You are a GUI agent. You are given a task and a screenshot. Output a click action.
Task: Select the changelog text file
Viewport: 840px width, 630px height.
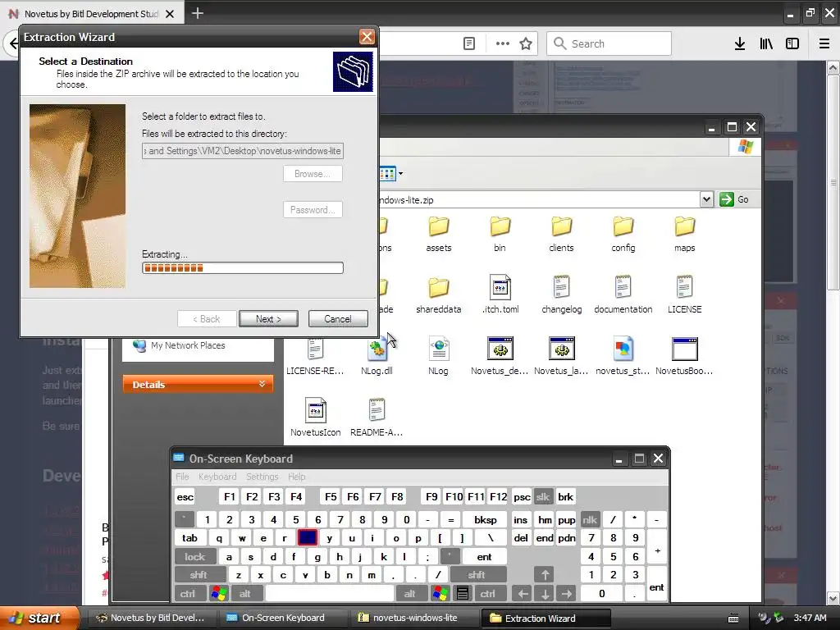click(561, 288)
